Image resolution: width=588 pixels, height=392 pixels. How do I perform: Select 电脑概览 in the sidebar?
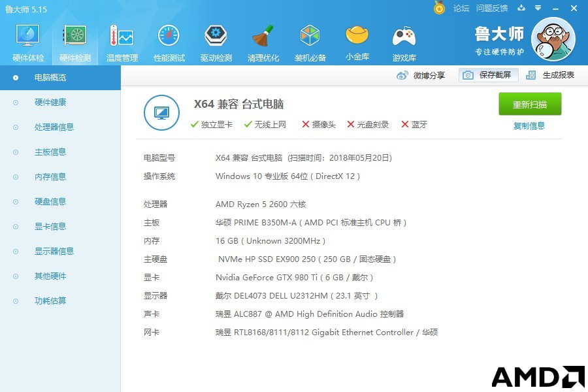tap(60, 78)
